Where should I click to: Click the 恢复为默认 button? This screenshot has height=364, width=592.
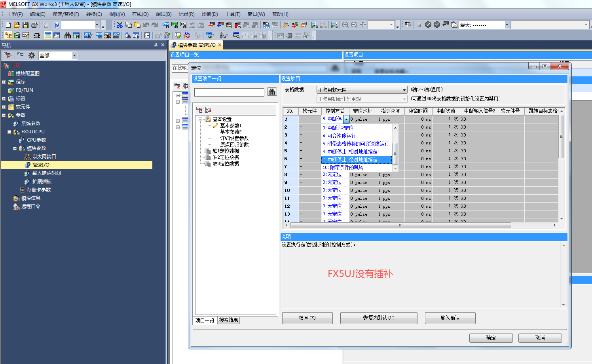point(378,318)
